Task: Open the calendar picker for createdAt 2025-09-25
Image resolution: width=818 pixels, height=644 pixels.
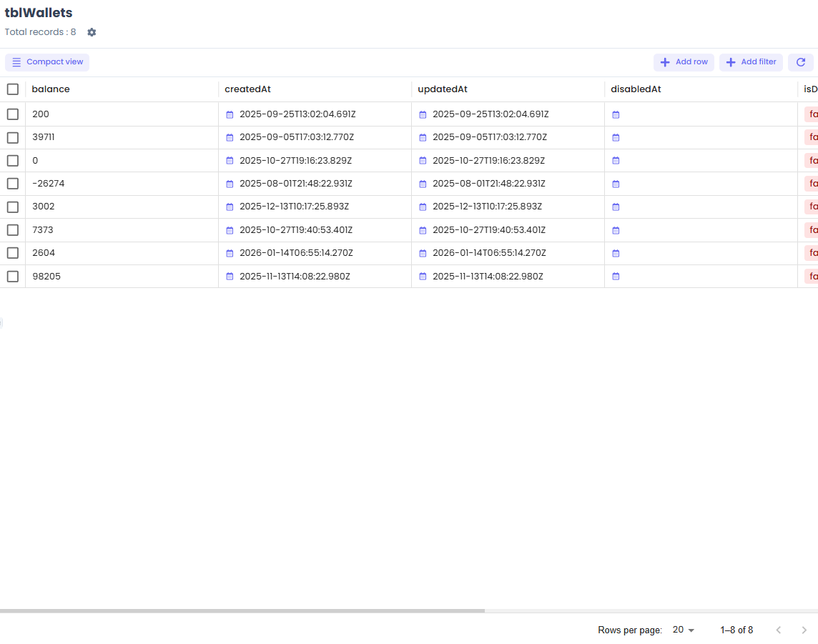Action: click(x=229, y=114)
